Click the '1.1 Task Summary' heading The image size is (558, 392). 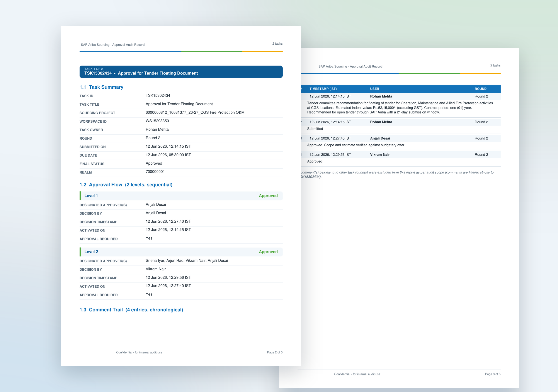point(101,87)
